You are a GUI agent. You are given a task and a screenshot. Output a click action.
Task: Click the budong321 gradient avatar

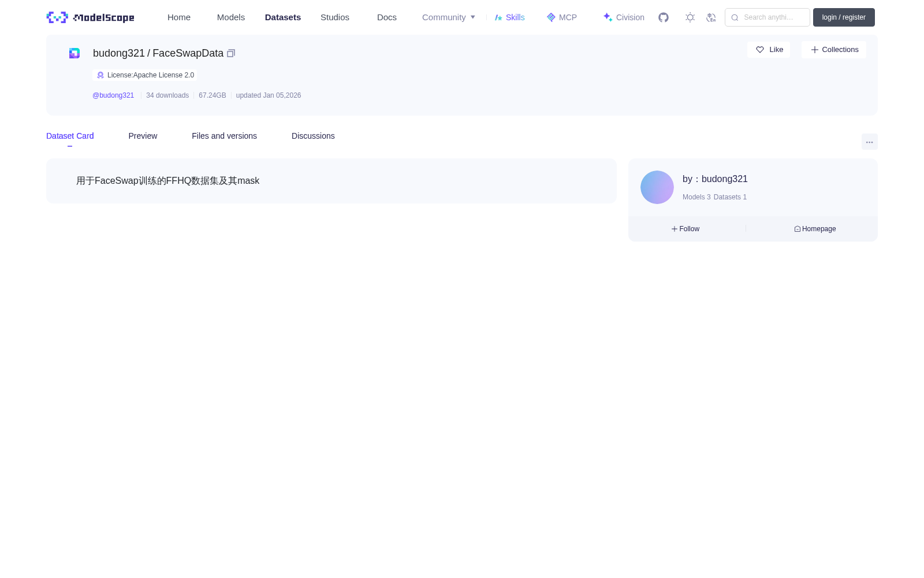[657, 187]
